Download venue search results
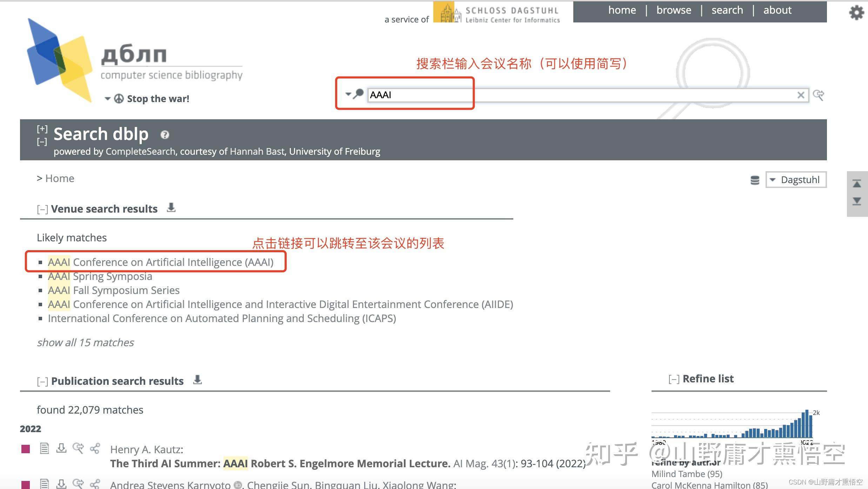868x489 pixels. coord(171,207)
